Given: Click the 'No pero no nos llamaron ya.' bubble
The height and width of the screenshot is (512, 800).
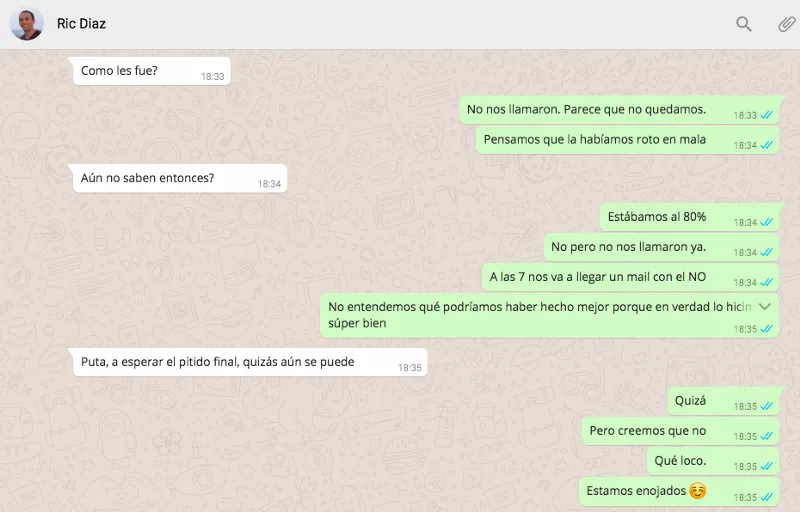Looking at the screenshot, I should (661, 247).
